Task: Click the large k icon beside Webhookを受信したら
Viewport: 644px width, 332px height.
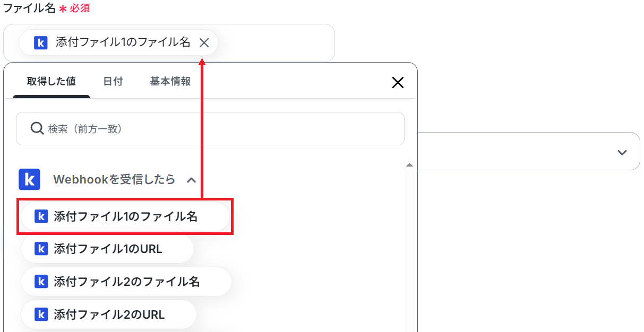Action: tap(30, 179)
